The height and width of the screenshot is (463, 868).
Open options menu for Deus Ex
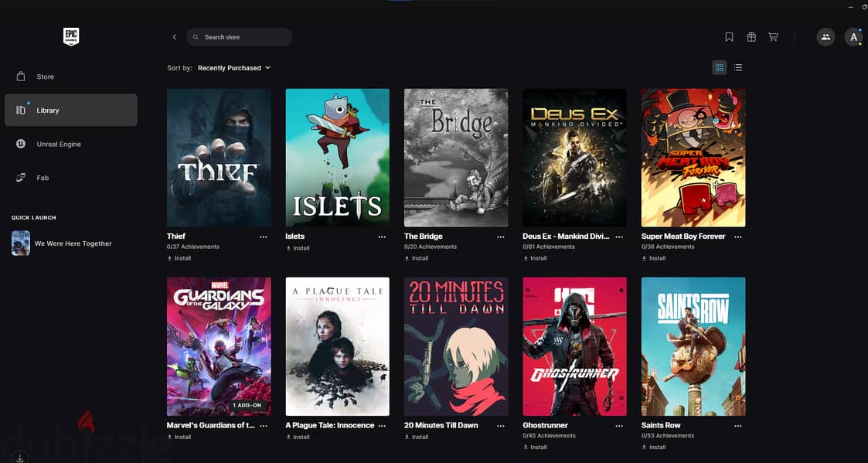coord(619,237)
